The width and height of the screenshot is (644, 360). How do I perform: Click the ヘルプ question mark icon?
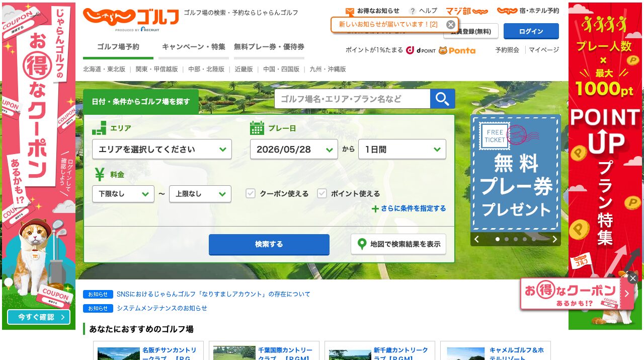(413, 11)
